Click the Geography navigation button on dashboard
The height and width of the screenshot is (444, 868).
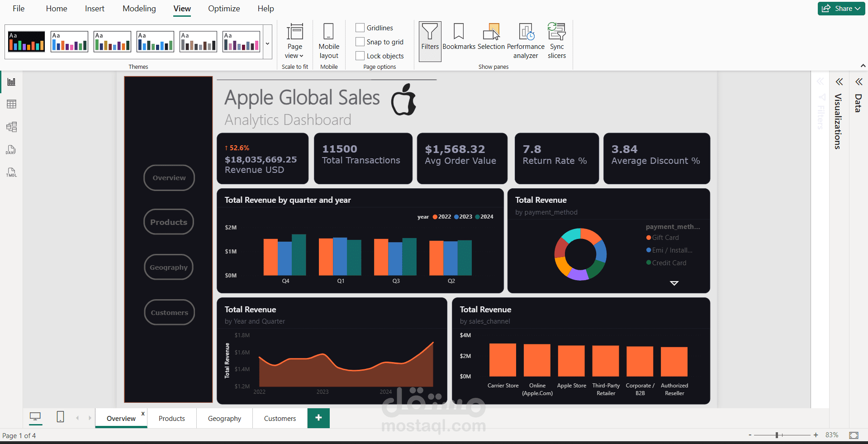point(169,267)
